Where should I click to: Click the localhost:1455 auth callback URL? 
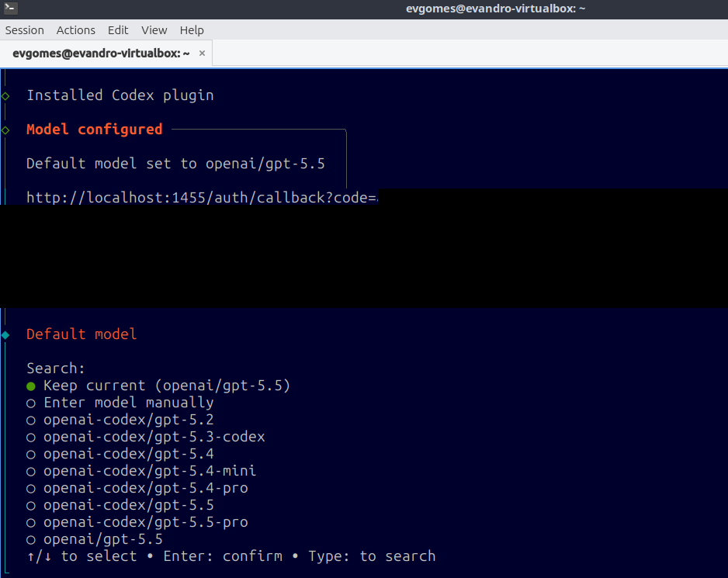pos(202,198)
